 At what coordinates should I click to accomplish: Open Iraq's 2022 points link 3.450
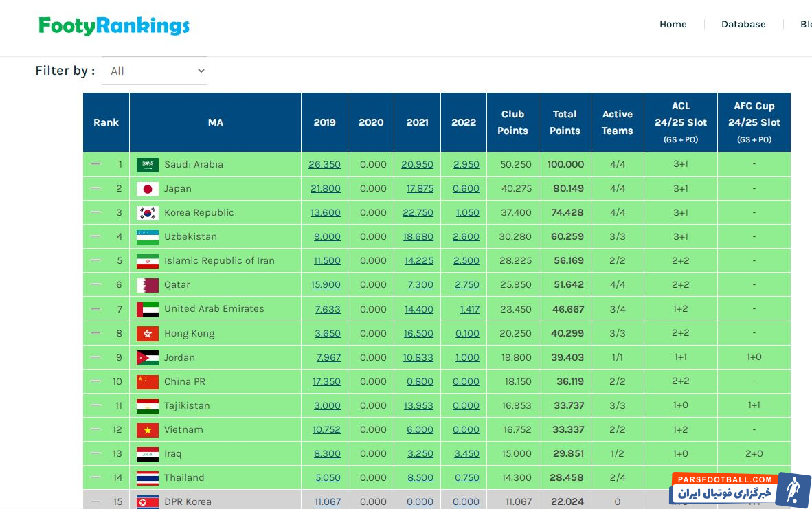pyautogui.click(x=466, y=454)
